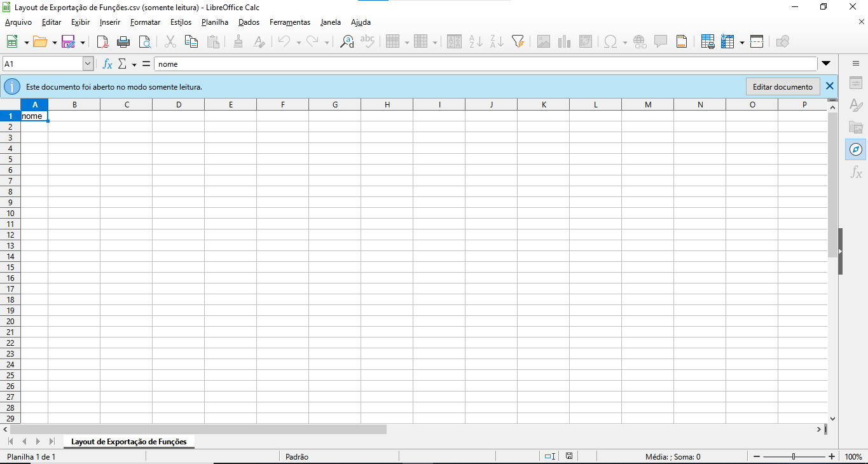Toggle print preview icon

point(145,42)
